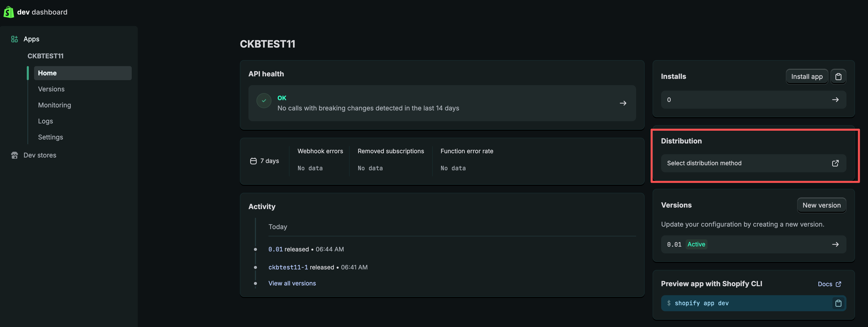Open the Logs section

point(46,121)
